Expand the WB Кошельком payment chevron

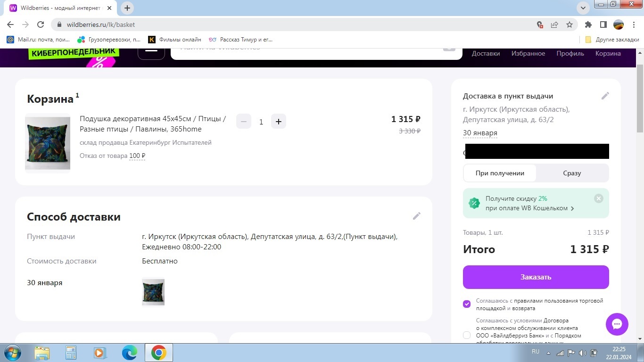[x=572, y=208]
